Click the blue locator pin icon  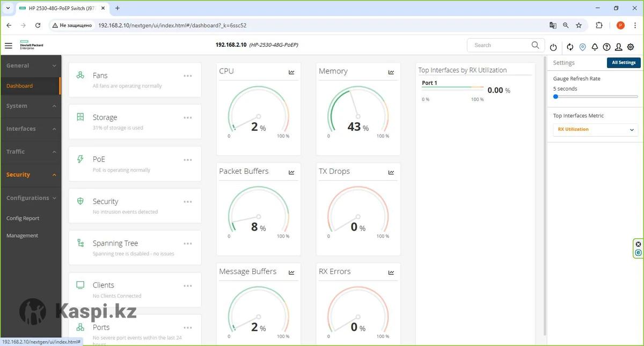pos(582,47)
